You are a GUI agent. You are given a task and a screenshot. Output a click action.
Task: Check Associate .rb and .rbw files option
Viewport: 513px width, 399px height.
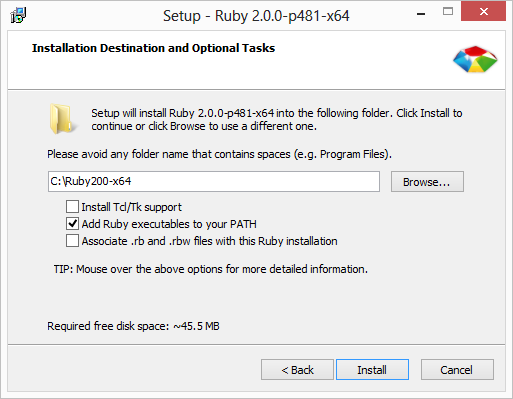pos(72,241)
